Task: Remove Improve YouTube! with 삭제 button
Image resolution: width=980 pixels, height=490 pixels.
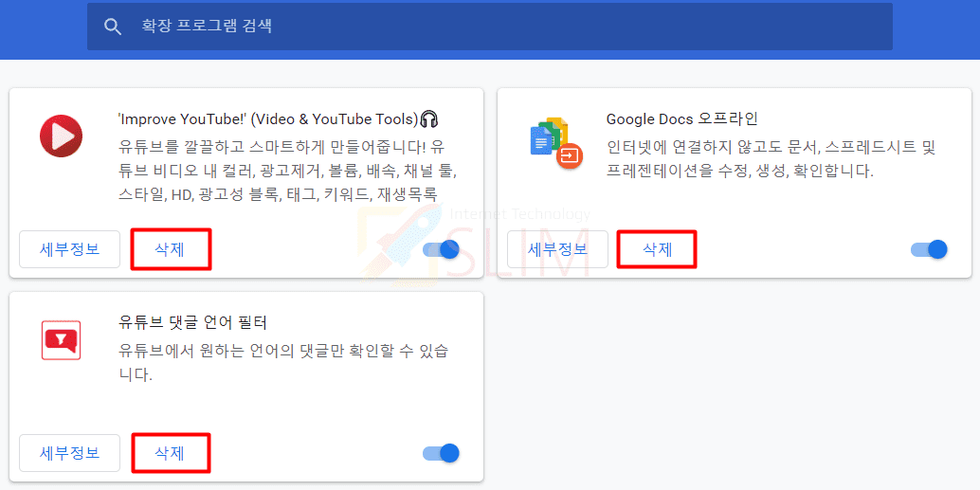Action: tap(171, 249)
